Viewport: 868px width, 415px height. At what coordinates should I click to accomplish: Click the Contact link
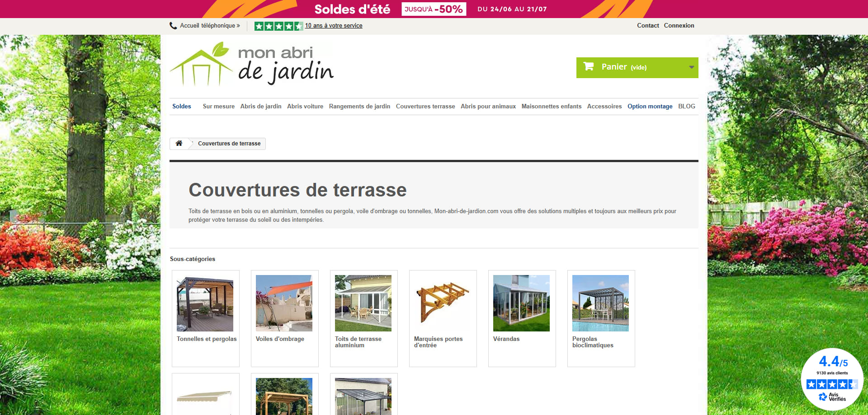(x=648, y=26)
